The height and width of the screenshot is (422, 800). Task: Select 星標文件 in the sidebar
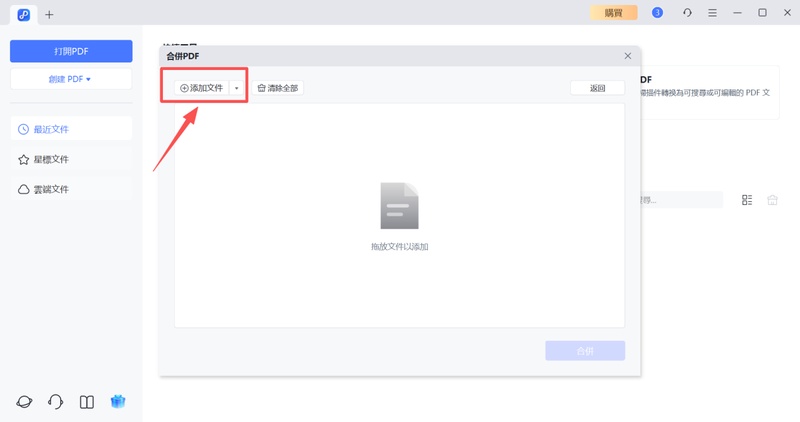pyautogui.click(x=71, y=159)
